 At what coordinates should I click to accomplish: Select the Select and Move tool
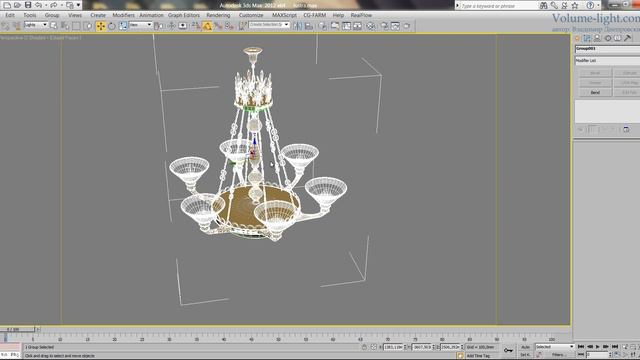point(100,26)
